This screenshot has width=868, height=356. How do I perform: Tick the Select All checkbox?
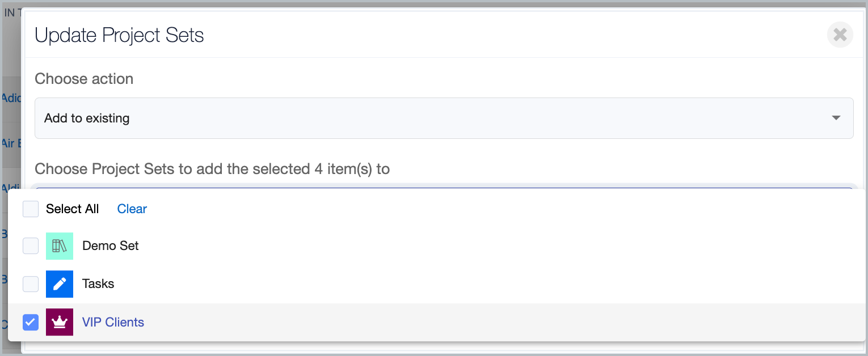(31, 209)
